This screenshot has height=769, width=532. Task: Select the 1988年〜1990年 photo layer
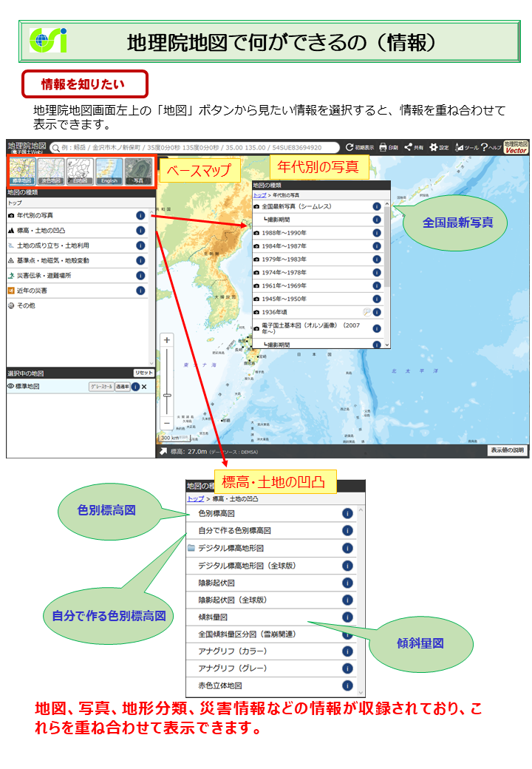(317, 233)
